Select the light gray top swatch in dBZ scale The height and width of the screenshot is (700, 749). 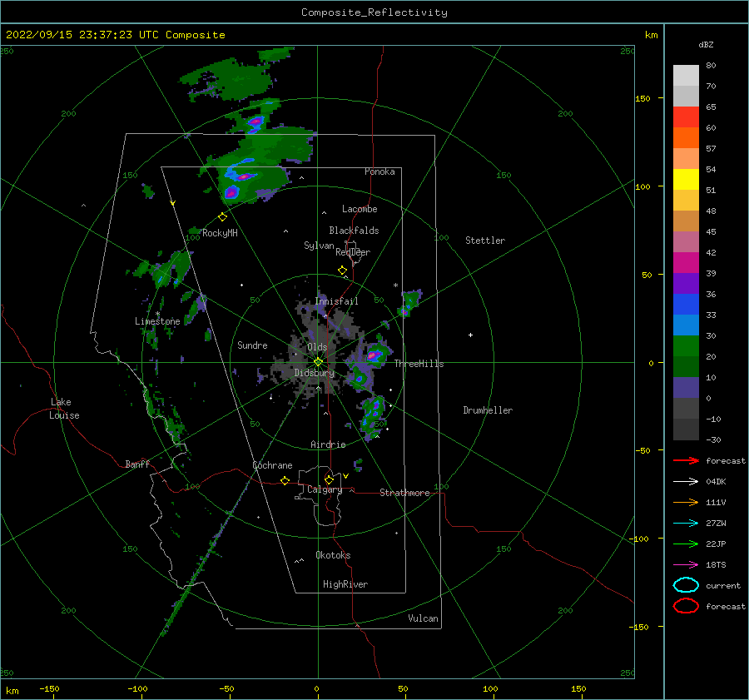coord(686,75)
